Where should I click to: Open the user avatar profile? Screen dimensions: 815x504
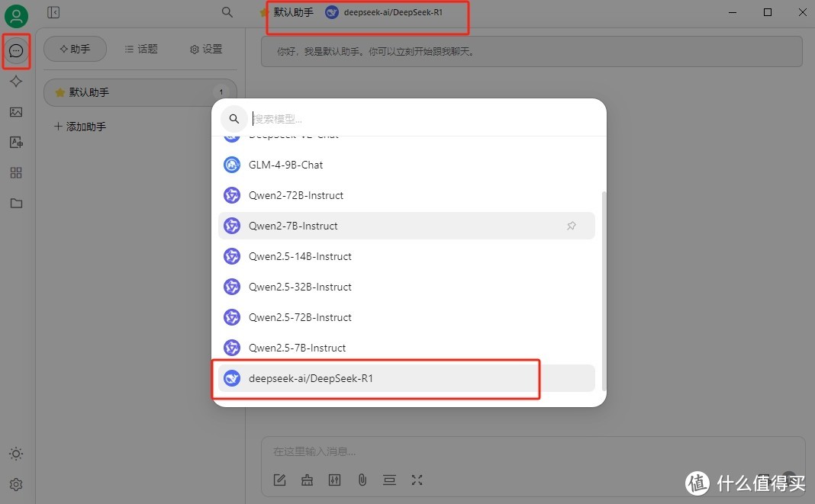tap(16, 15)
